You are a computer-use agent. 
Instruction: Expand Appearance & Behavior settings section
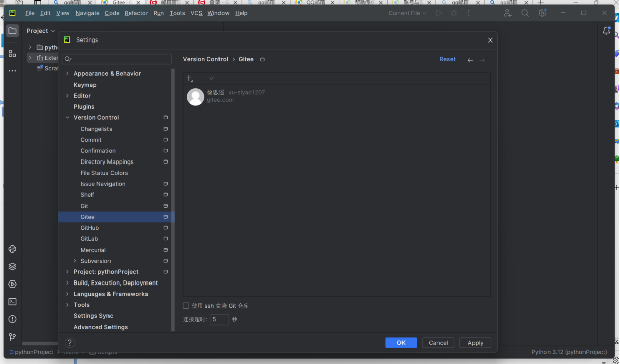[67, 74]
